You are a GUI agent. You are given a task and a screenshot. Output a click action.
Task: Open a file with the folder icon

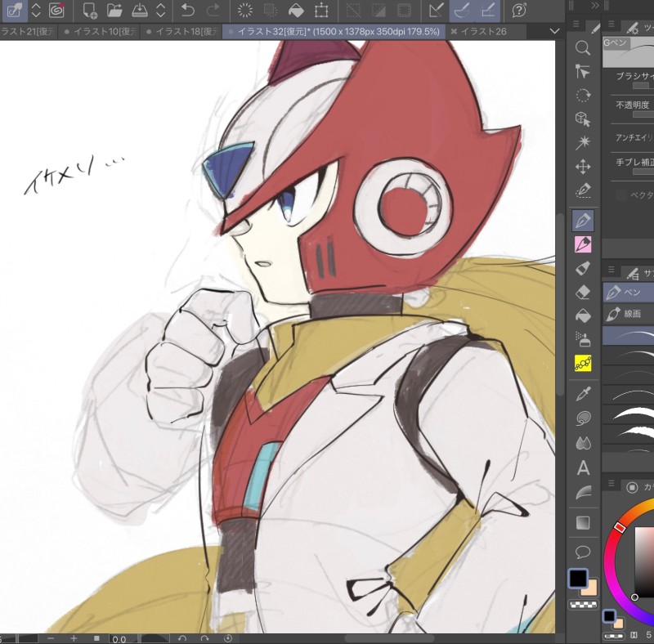[x=114, y=11]
